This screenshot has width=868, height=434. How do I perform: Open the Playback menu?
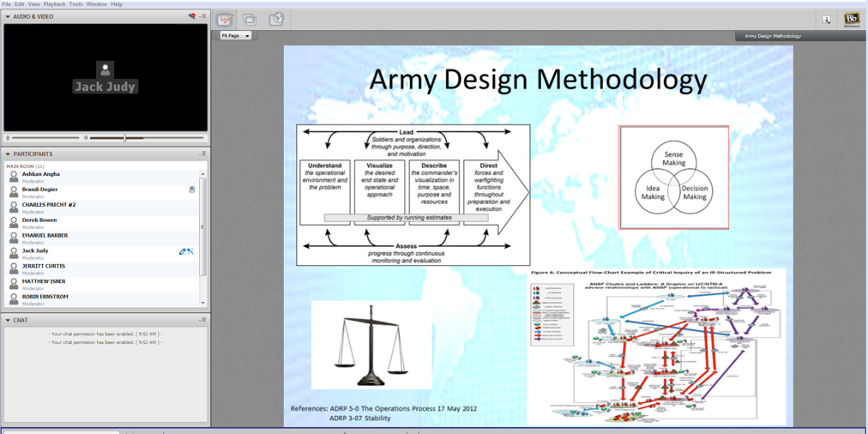click(x=54, y=4)
